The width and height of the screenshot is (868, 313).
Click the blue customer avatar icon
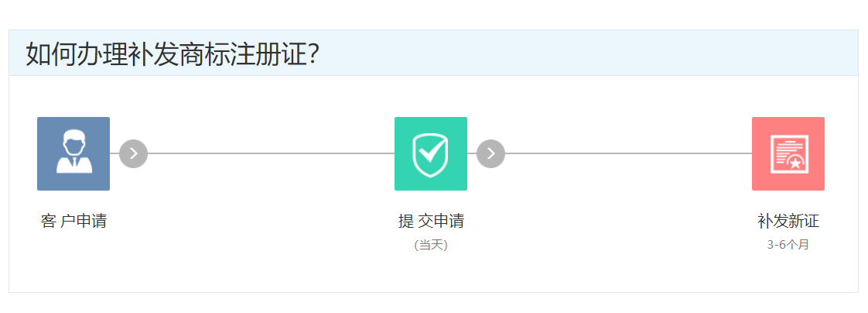click(73, 153)
